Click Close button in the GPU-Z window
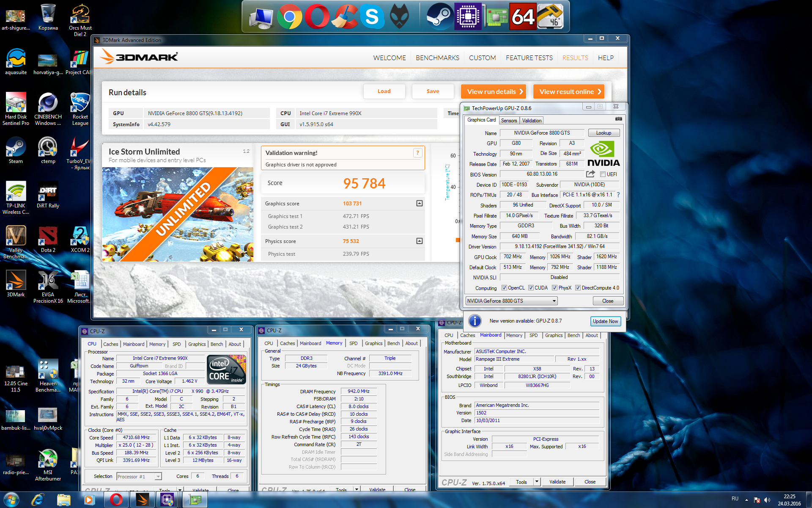Image resolution: width=812 pixels, height=508 pixels. pos(608,301)
